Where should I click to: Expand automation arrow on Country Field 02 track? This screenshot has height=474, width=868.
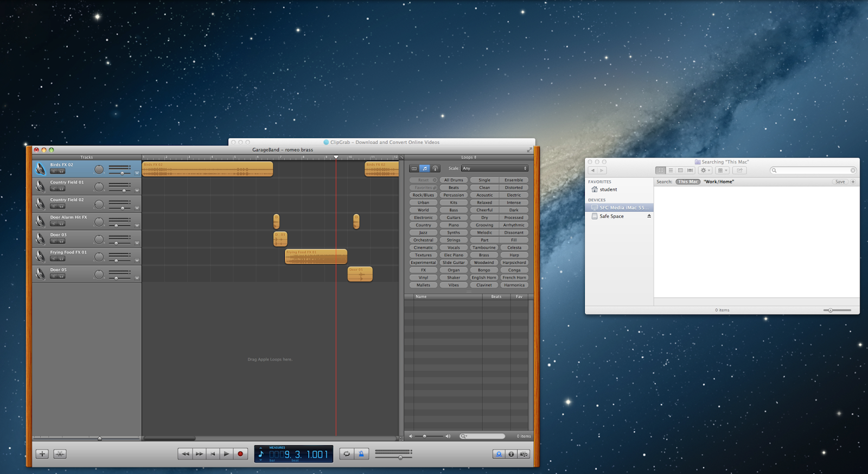click(137, 208)
